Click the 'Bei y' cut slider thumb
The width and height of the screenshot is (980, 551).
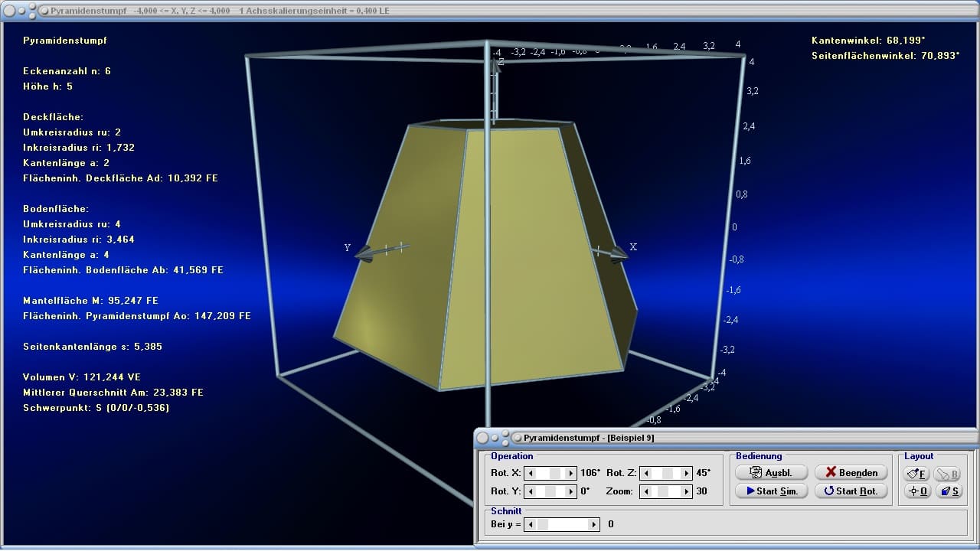point(543,524)
